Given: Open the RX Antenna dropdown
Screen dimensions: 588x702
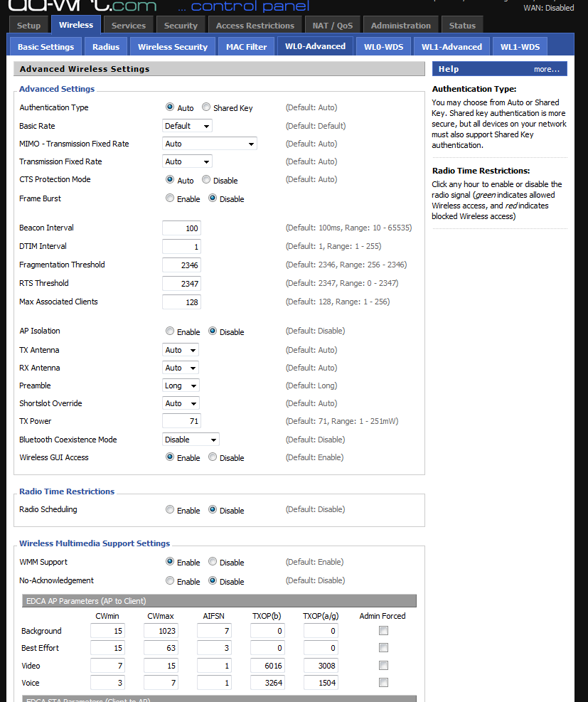Looking at the screenshot, I should click(x=181, y=368).
